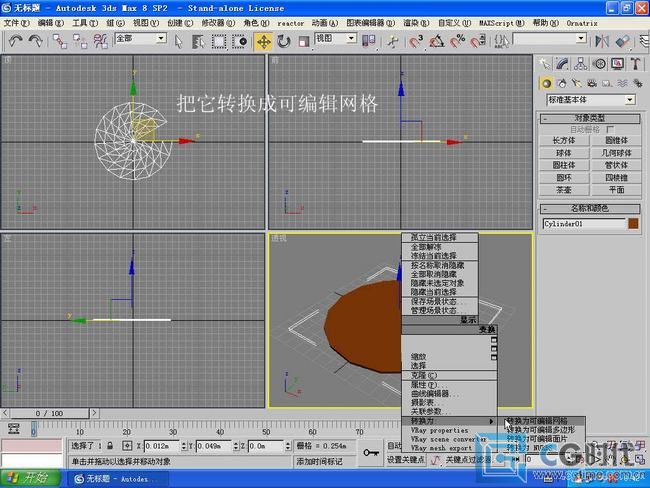Screen dimensions: 650x488
Task: Activate the Select and Rotate tool
Action: coord(284,41)
